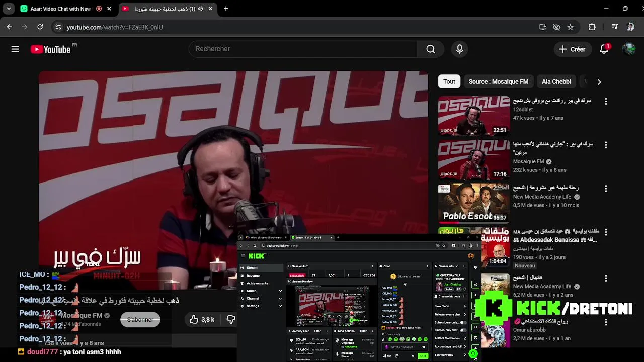Show more filter chips with arrow

(x=599, y=82)
